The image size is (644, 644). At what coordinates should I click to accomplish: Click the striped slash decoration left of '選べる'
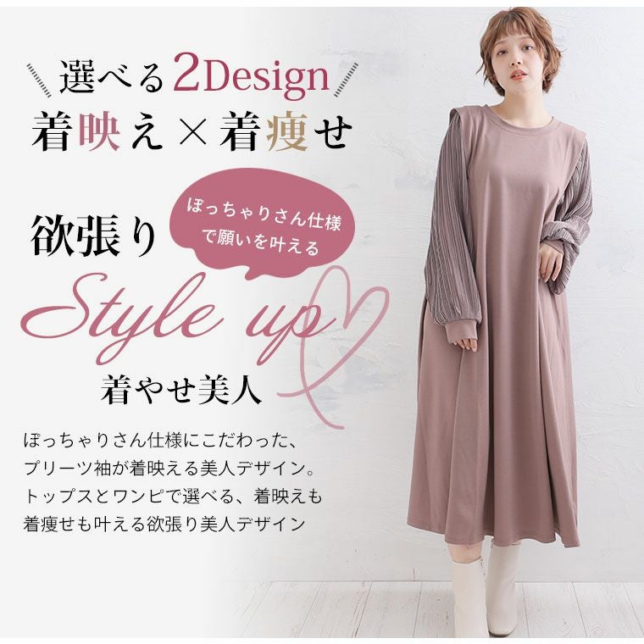click(x=39, y=80)
